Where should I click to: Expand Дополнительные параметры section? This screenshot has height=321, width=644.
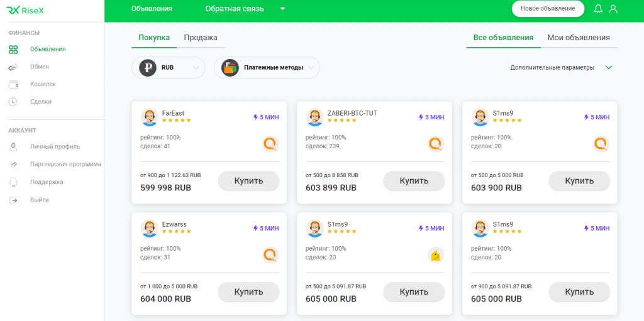point(608,68)
